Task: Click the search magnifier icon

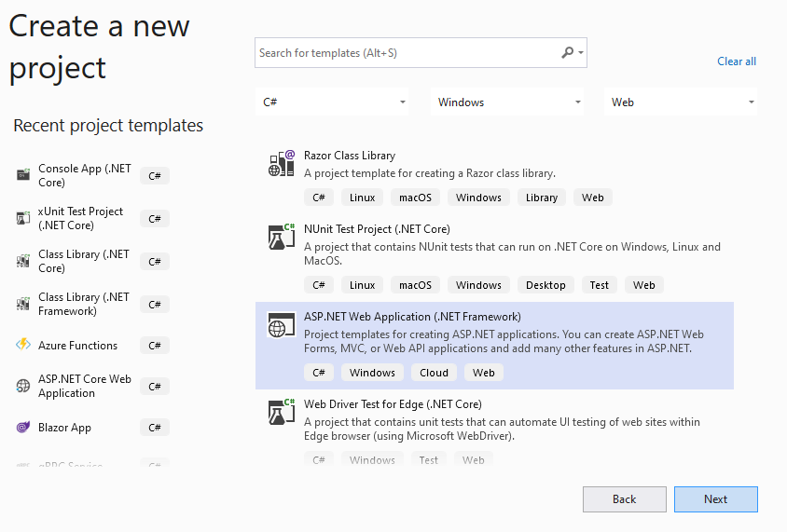Action: click(567, 52)
